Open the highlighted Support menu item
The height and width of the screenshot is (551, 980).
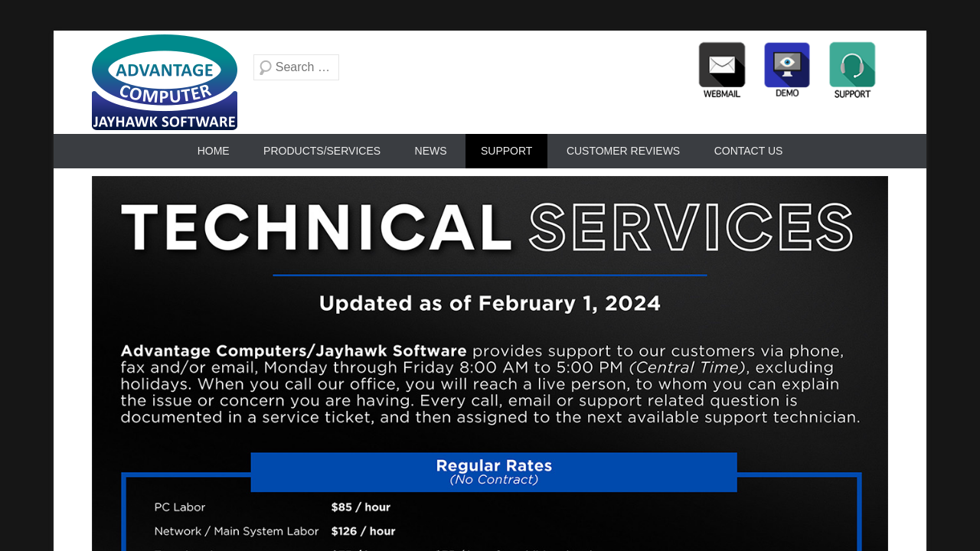point(506,151)
